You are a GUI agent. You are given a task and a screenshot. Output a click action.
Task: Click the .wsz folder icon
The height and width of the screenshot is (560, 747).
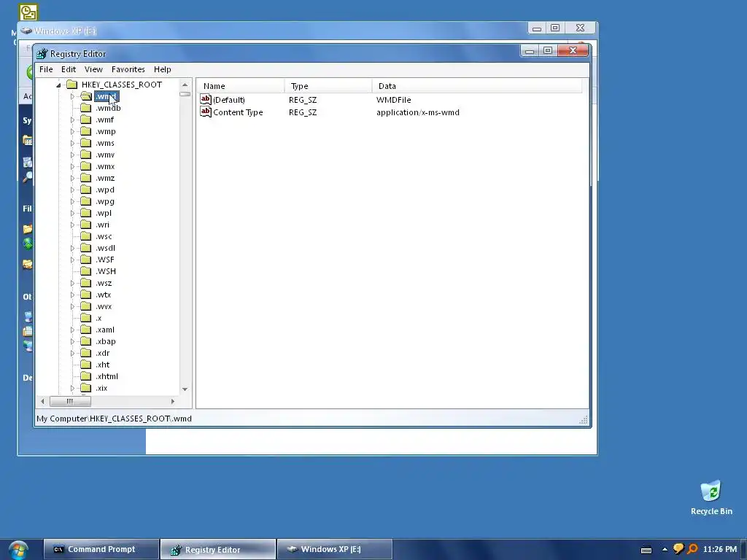click(86, 283)
